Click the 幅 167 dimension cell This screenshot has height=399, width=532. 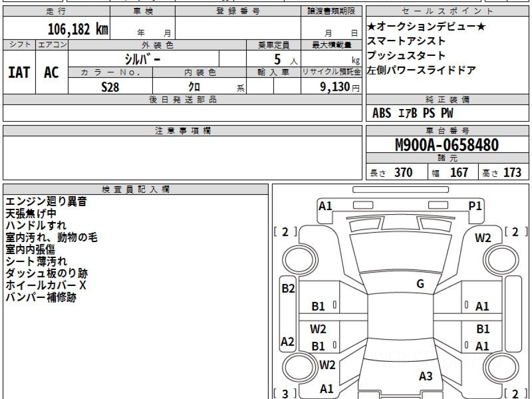click(x=453, y=172)
